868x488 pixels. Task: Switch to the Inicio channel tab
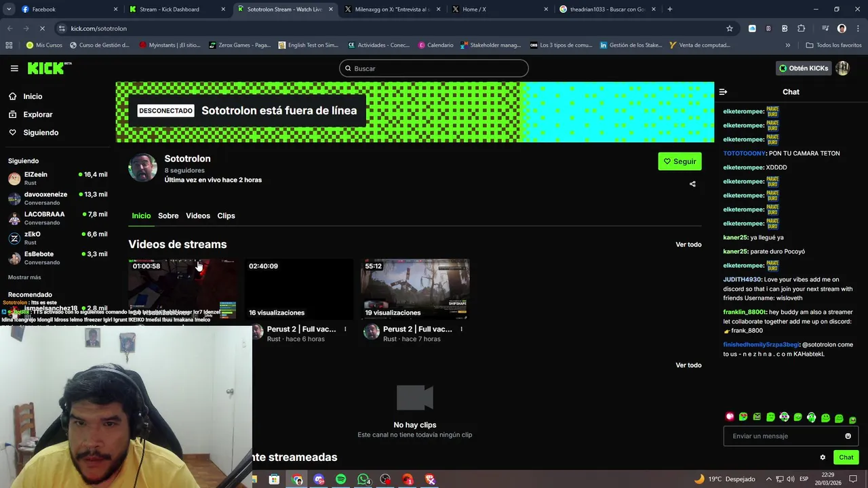[x=141, y=216]
